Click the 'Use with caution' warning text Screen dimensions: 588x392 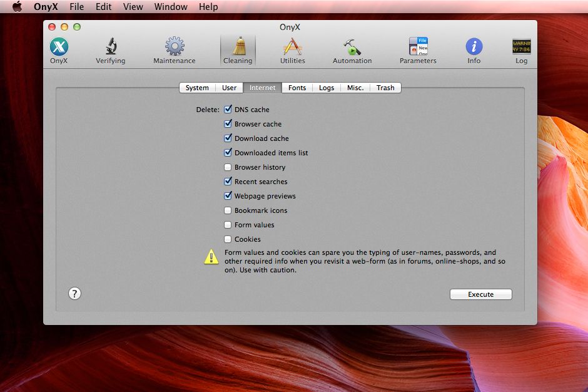268,270
